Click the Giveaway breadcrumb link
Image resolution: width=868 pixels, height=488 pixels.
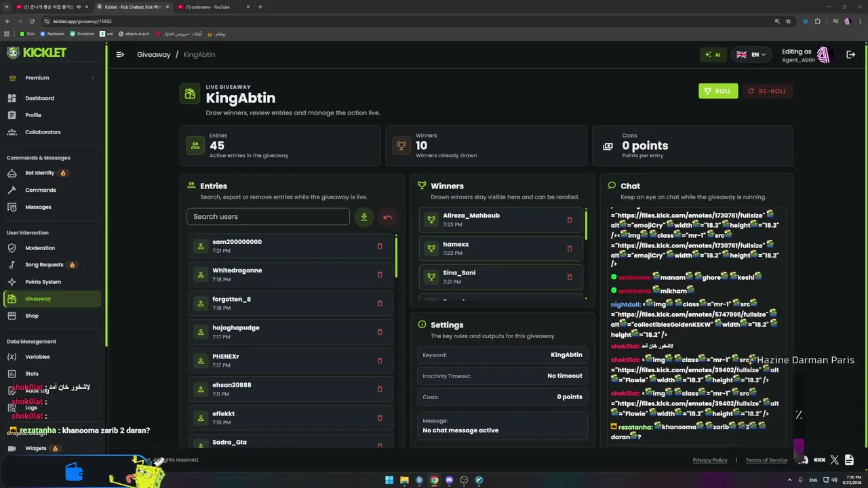point(154,54)
